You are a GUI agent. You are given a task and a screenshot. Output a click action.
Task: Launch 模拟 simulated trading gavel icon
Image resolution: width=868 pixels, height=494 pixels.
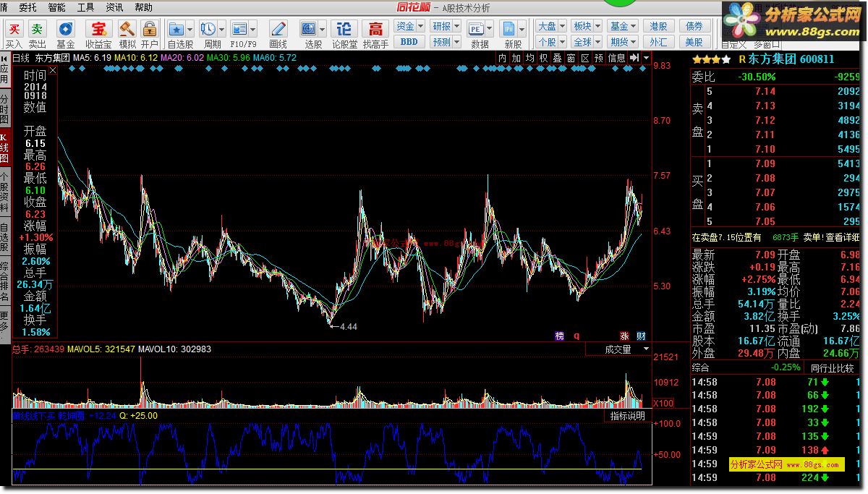127,29
